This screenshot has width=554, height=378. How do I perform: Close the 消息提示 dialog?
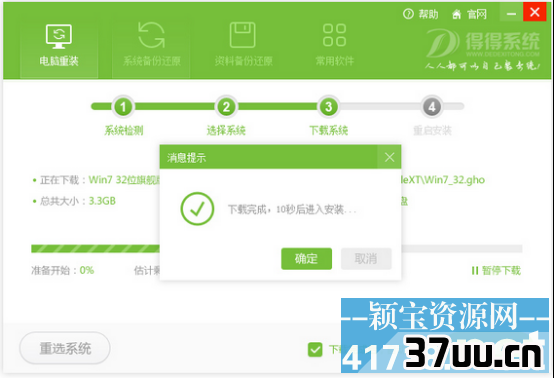[x=389, y=157]
